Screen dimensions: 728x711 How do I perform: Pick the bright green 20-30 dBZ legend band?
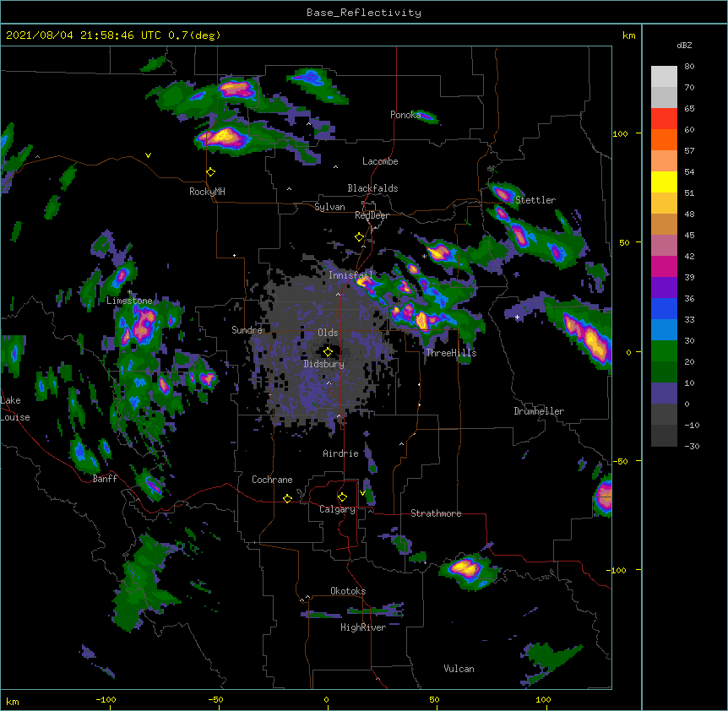click(664, 351)
